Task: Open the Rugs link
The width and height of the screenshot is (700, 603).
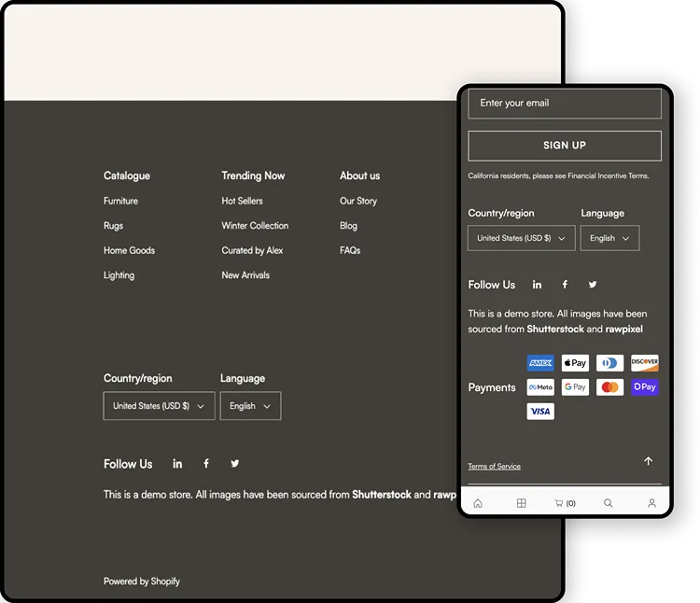Action: coord(113,226)
